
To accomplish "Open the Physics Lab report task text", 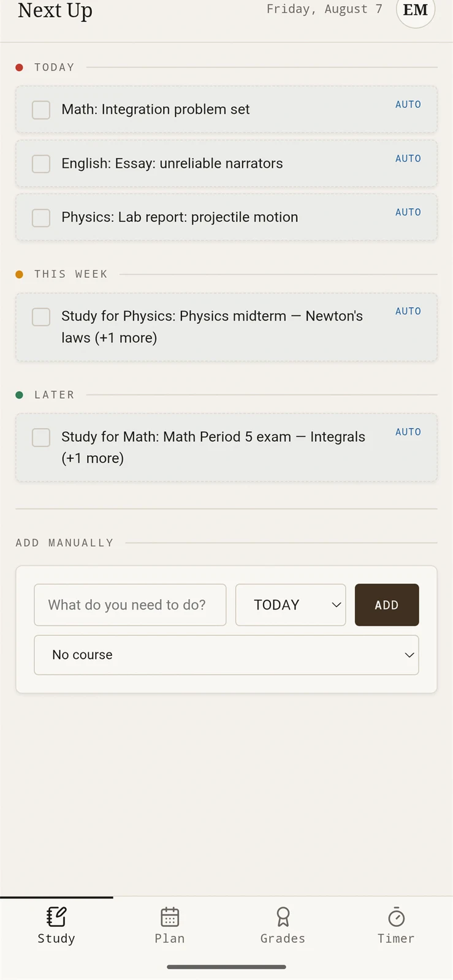I will (180, 217).
